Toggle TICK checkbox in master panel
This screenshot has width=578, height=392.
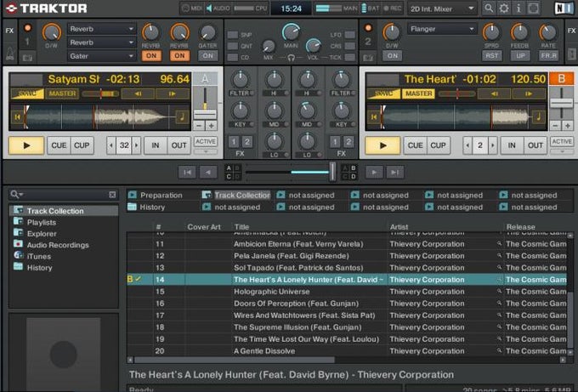coord(350,57)
